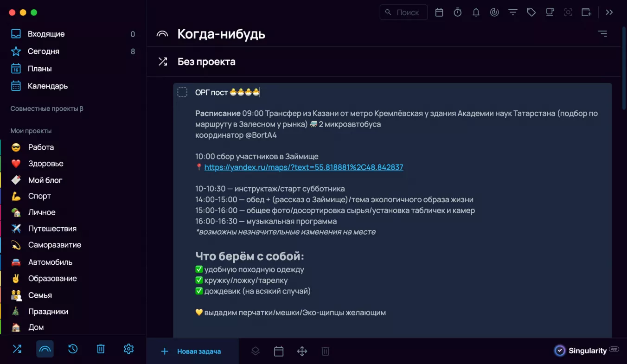
Task: Collapse the Без проекта section header
Action: 206,62
